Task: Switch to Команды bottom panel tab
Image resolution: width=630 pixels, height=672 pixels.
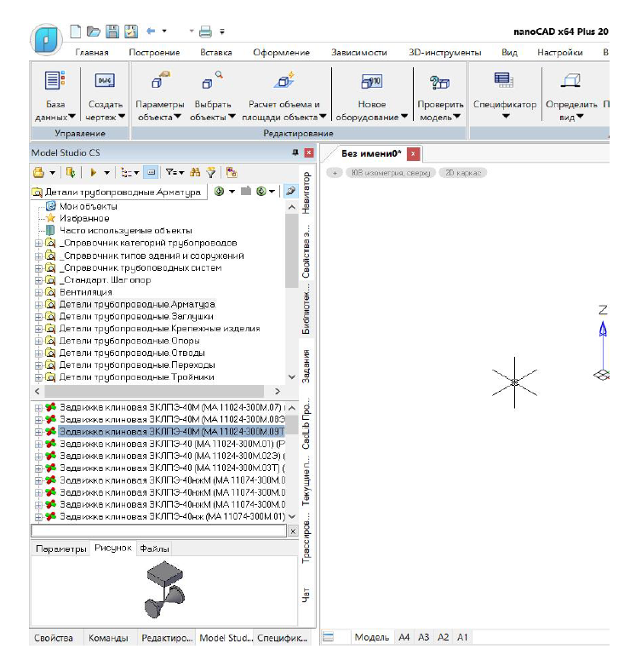Action: pyautogui.click(x=108, y=638)
